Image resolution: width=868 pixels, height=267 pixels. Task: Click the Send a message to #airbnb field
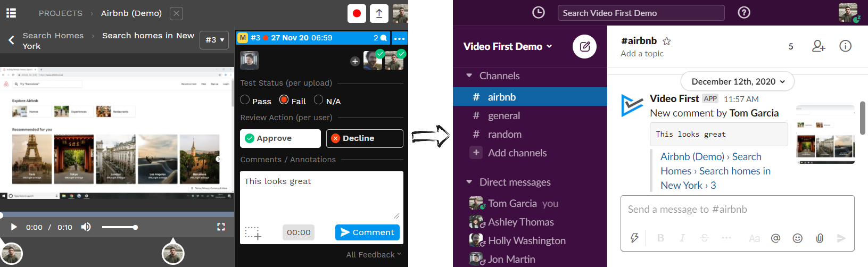click(737, 210)
